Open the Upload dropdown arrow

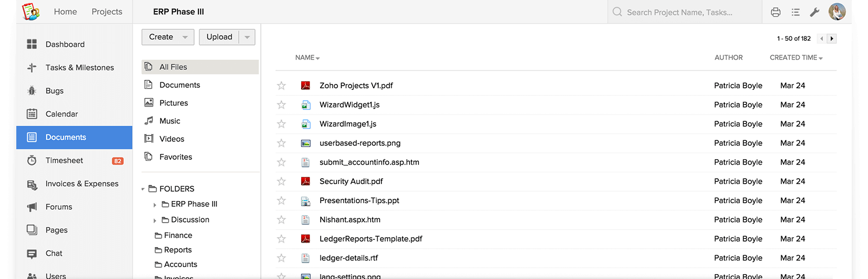[247, 37]
